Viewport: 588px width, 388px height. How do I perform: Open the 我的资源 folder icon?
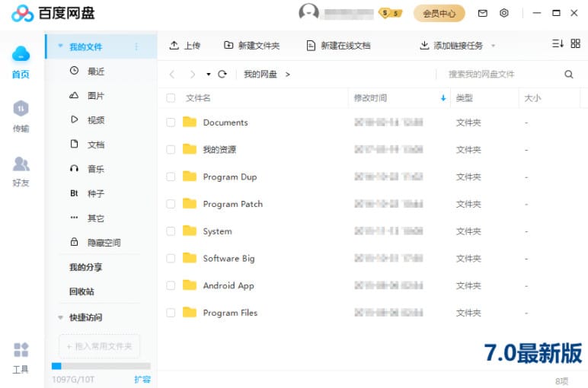click(190, 149)
